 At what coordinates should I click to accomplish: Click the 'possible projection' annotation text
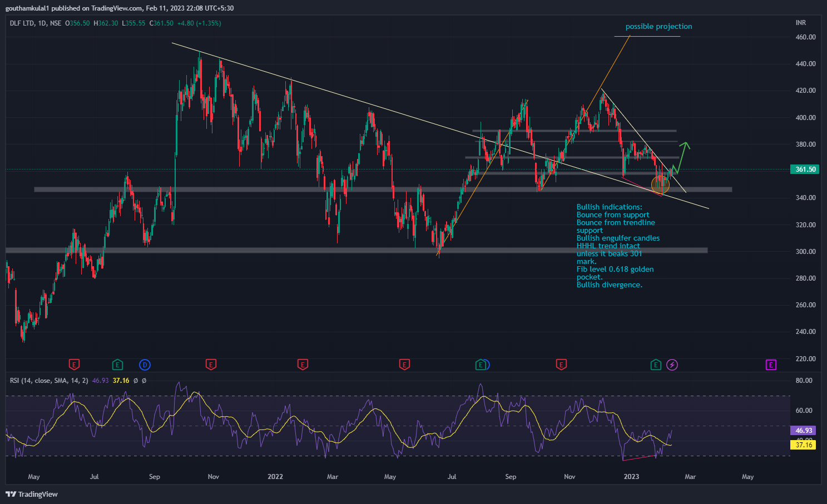658,26
